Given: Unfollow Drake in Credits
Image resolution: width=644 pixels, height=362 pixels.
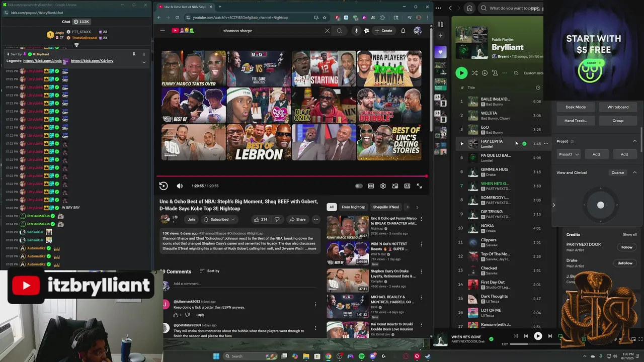Looking at the screenshot, I should click(625, 263).
